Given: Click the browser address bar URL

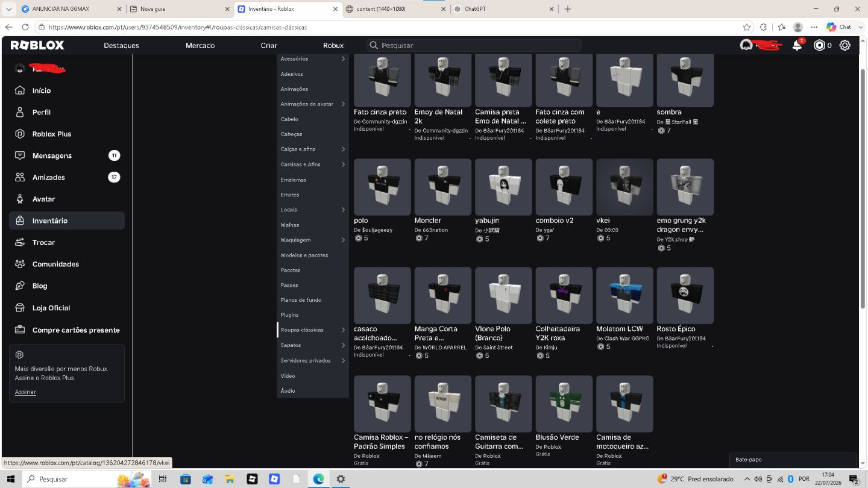Looking at the screenshot, I should coord(177,27).
